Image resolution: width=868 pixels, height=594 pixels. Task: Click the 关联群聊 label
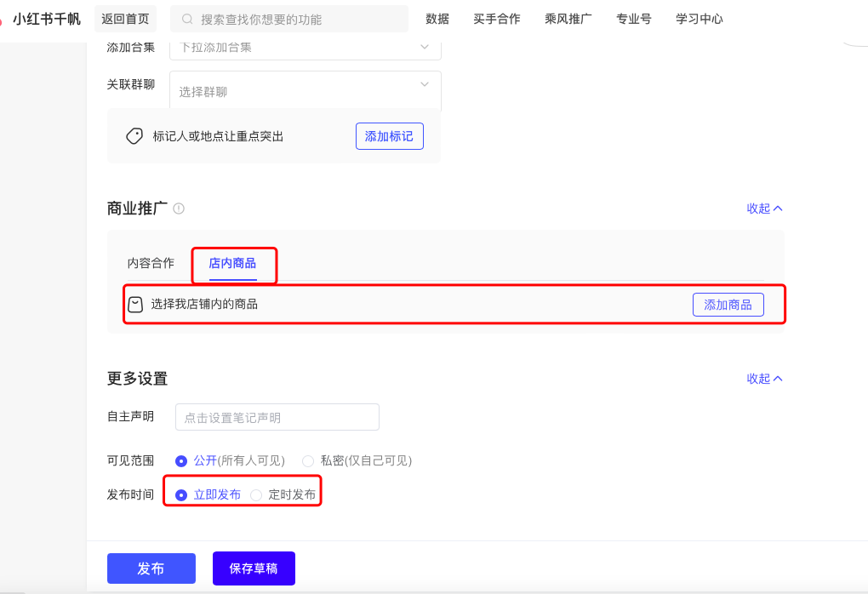pos(131,84)
